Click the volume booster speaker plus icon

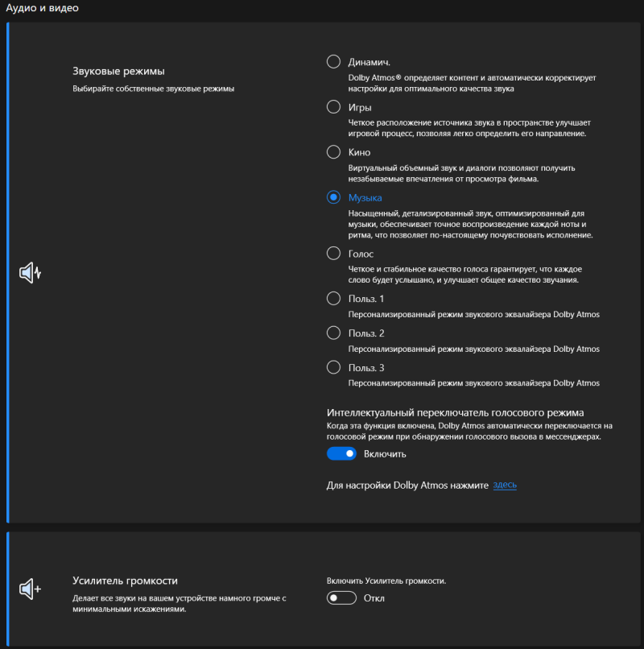click(x=31, y=589)
